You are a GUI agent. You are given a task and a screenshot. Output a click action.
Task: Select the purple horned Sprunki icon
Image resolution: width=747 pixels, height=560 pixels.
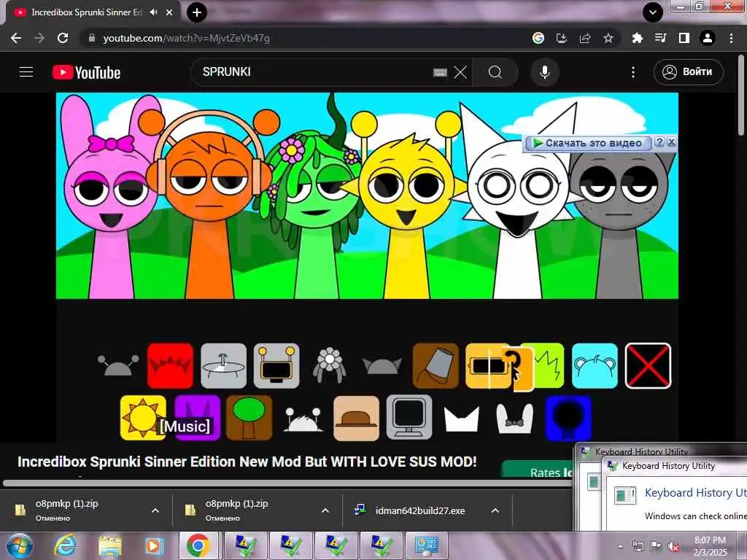pyautogui.click(x=197, y=418)
